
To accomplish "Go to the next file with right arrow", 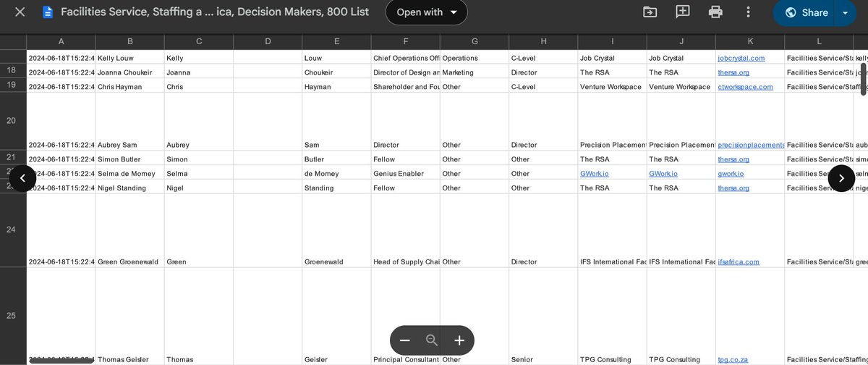I will point(841,178).
